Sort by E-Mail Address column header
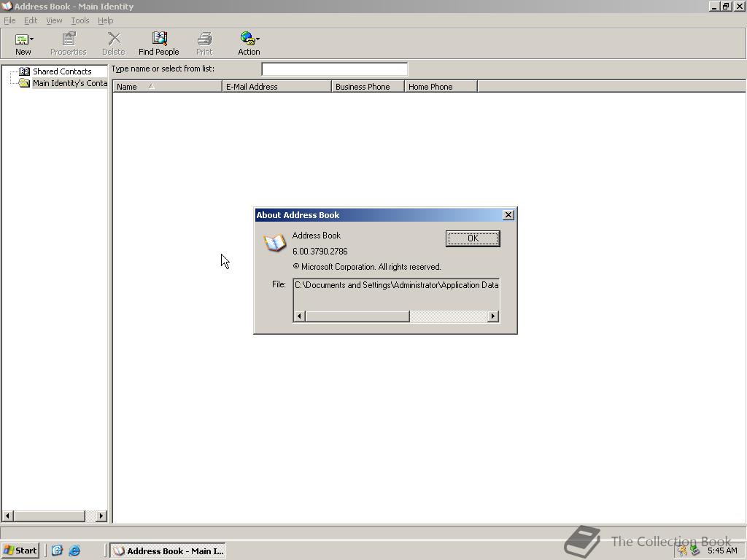 (x=276, y=87)
